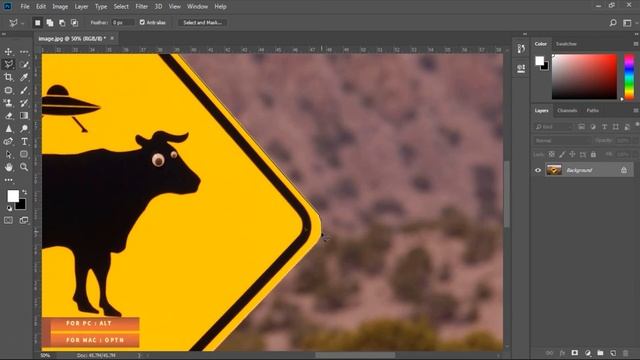Open the Layers panel options menu
Viewport: 640px width, 360px height.
(636, 111)
